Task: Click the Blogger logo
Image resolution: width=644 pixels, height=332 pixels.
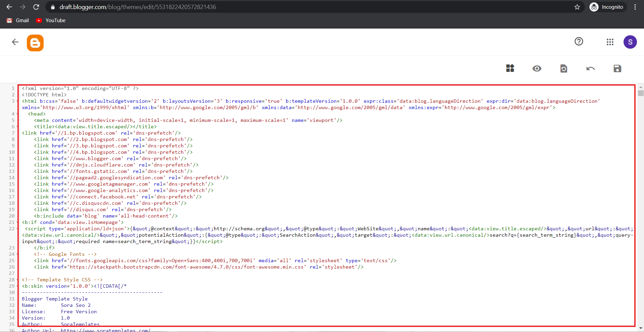Action: click(35, 43)
